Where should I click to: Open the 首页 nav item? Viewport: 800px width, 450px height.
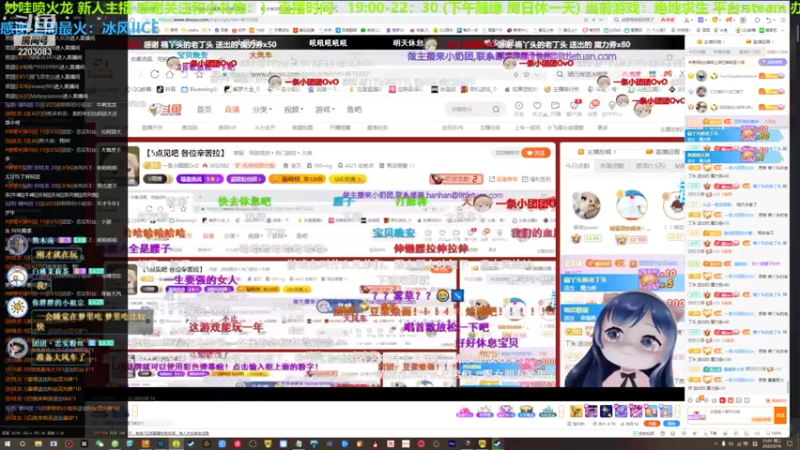(x=204, y=110)
